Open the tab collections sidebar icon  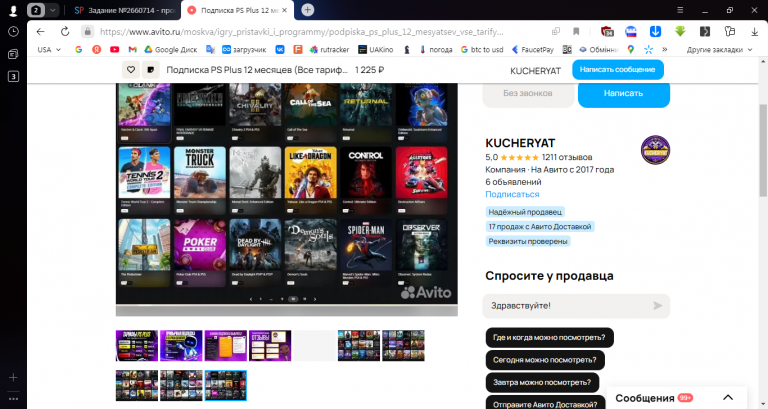(13, 54)
